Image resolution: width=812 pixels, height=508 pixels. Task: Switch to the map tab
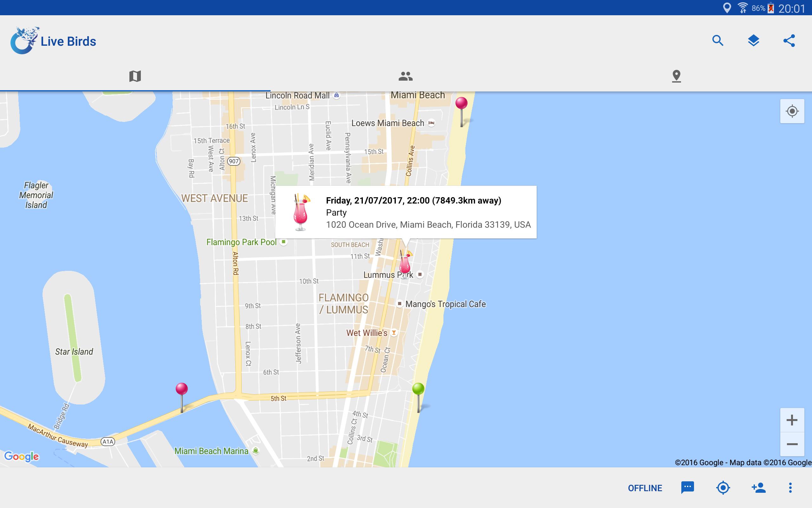[135, 76]
